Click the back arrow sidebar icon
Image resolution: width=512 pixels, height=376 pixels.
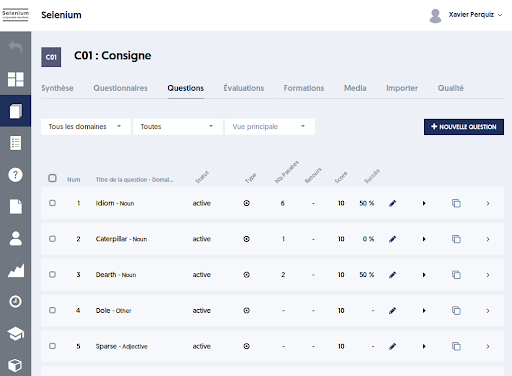click(x=15, y=47)
